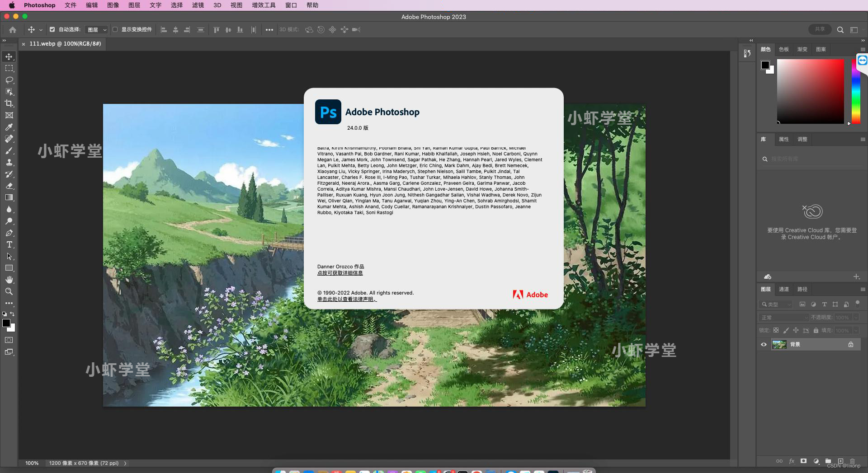Image resolution: width=868 pixels, height=473 pixels.
Task: Open the blend mode 正常 dropdown
Action: point(784,318)
